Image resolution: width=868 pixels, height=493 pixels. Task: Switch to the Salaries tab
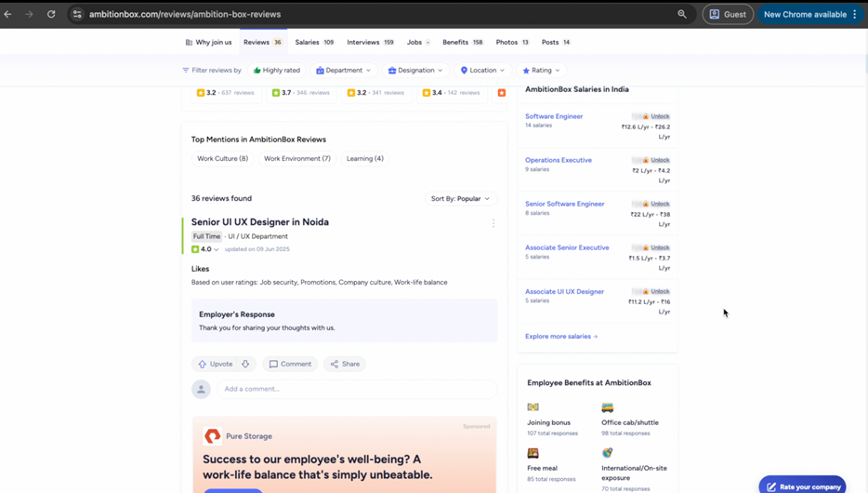click(x=314, y=42)
